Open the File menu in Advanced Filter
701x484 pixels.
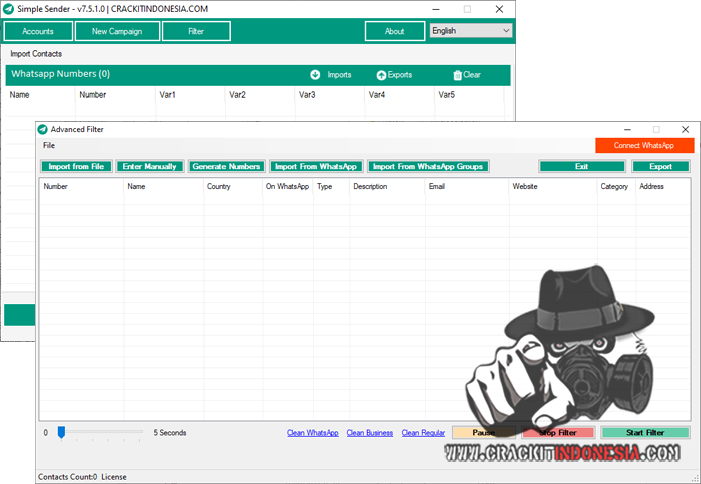(x=49, y=146)
